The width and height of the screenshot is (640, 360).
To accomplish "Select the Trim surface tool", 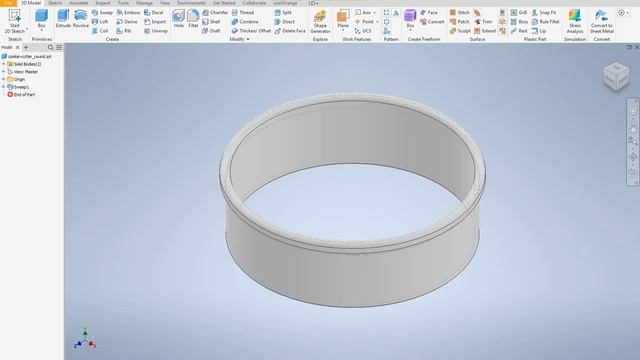I will point(483,22).
